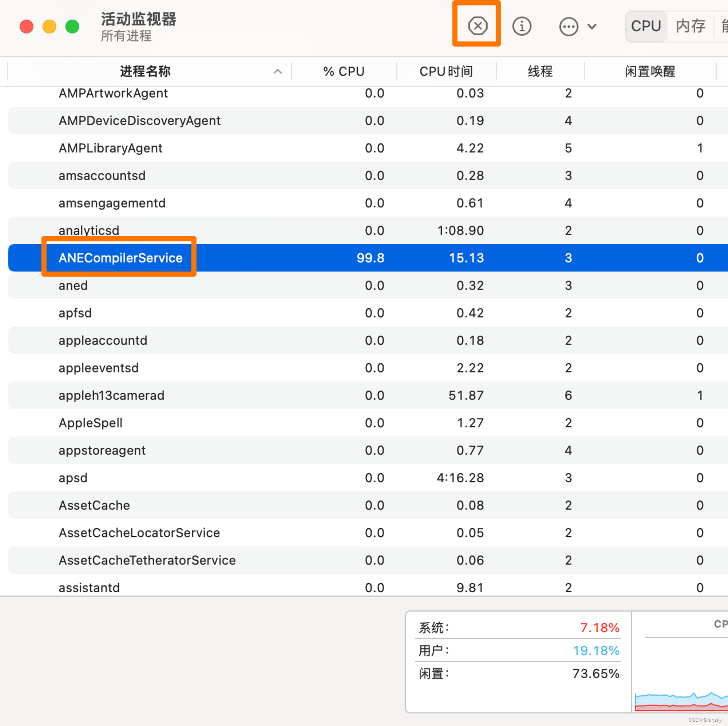Select the ANECompilerService process row
This screenshot has height=726, width=728.
[120, 258]
